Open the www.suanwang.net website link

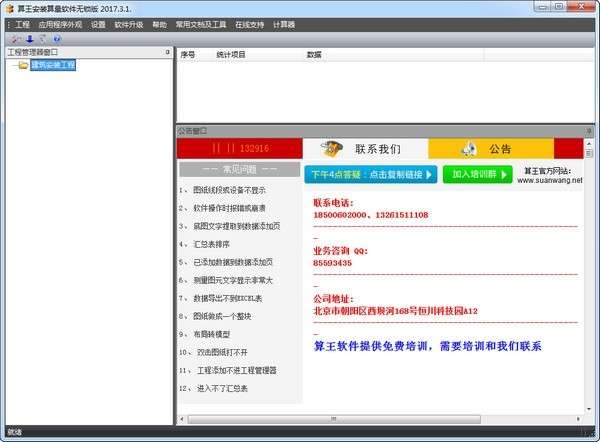(x=550, y=180)
